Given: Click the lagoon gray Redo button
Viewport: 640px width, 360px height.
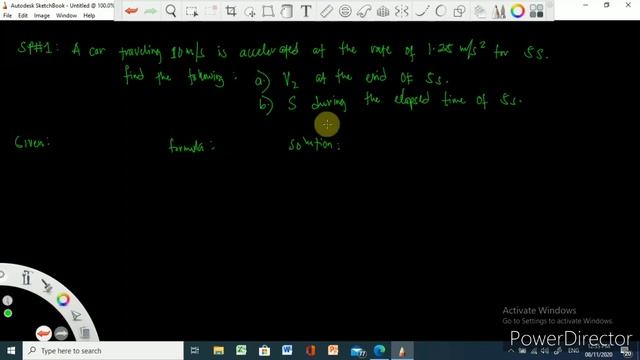Looking at the screenshot, I should [61, 334].
